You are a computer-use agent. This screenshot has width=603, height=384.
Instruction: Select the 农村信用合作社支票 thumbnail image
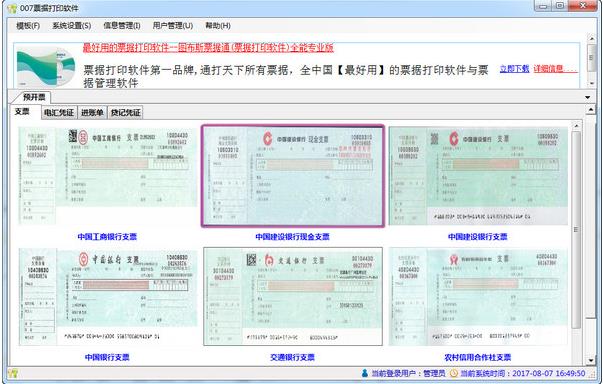(x=478, y=297)
